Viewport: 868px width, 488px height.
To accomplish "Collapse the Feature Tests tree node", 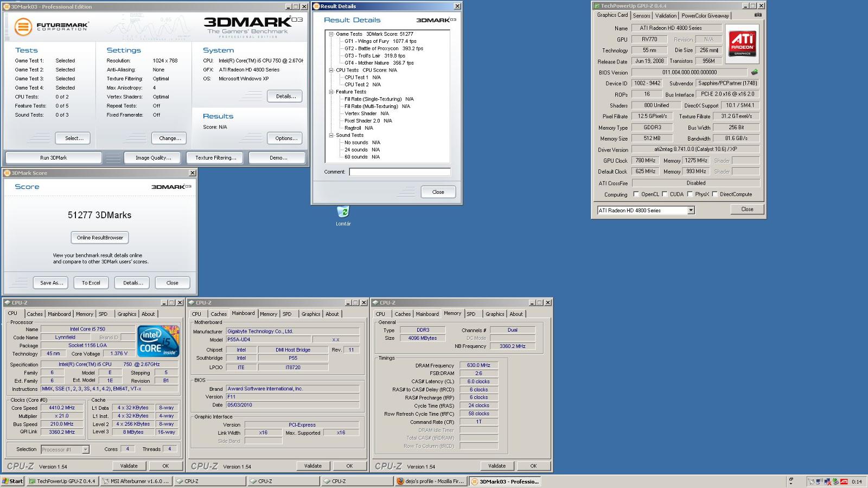I will [331, 92].
